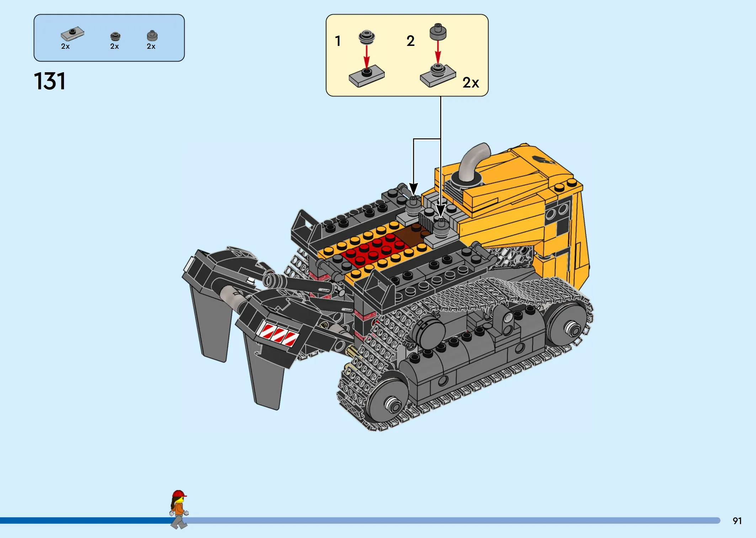The width and height of the screenshot is (756, 538).
Task: Click the brown plate next to the red plate
Action: coord(412,235)
